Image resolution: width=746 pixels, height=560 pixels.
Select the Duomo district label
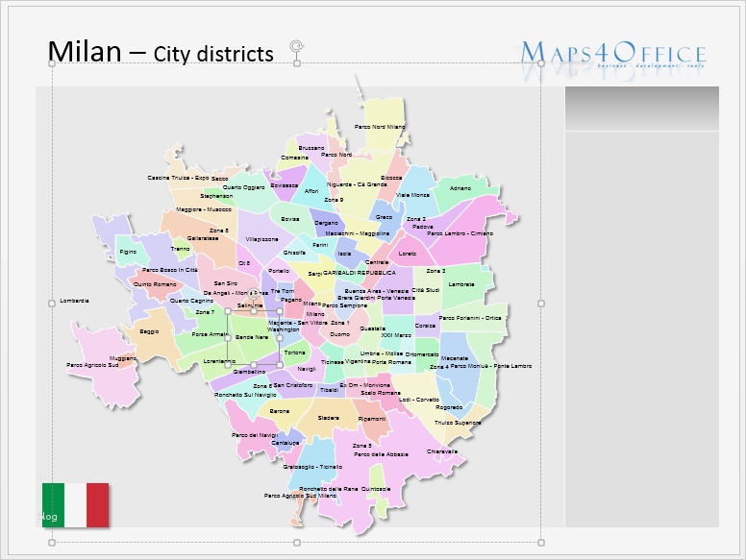[x=339, y=334]
